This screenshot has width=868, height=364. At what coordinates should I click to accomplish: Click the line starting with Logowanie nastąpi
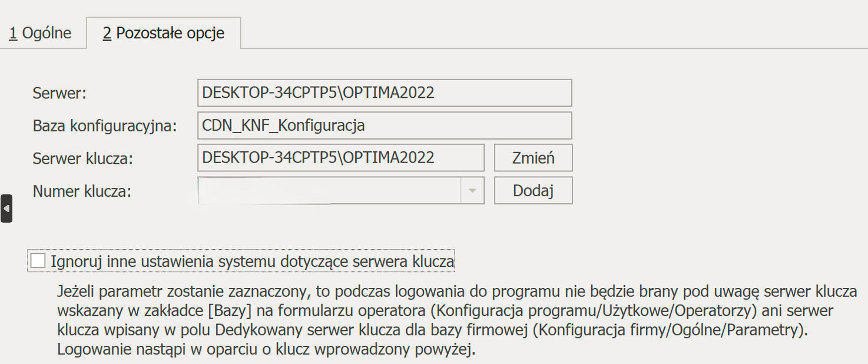coord(266,349)
